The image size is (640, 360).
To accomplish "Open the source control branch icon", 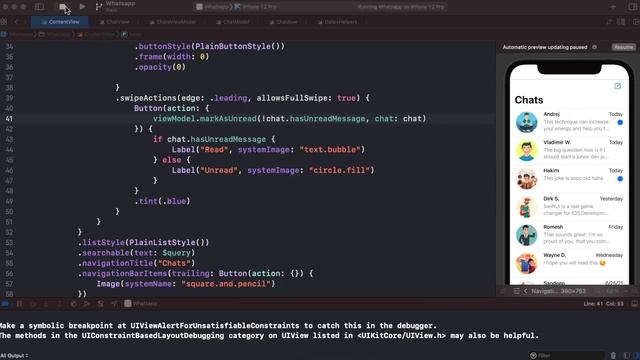I will (x=98, y=7).
